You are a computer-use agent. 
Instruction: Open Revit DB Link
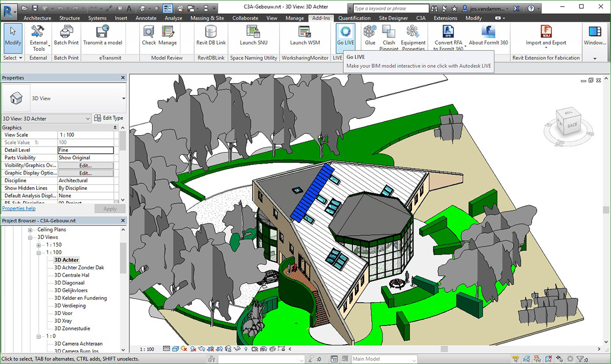point(211,36)
